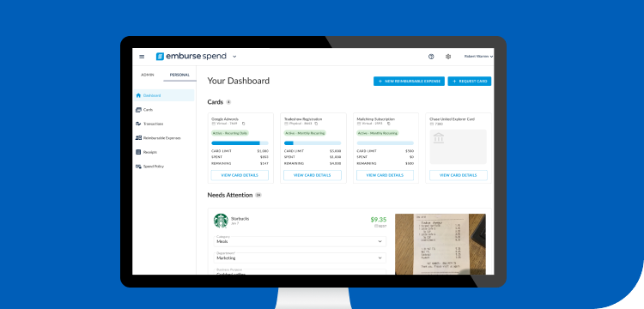Open the Department dropdown showing Marketing

pos(301,257)
